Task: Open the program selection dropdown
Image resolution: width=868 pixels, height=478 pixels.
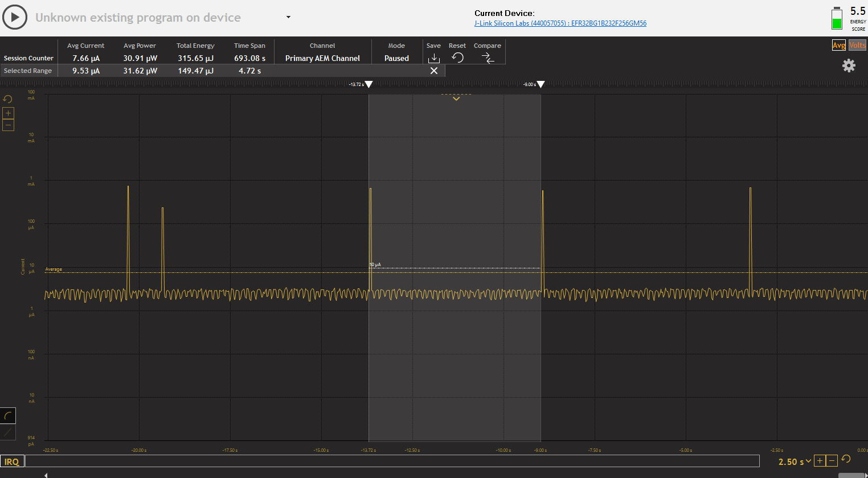Action: (x=288, y=17)
